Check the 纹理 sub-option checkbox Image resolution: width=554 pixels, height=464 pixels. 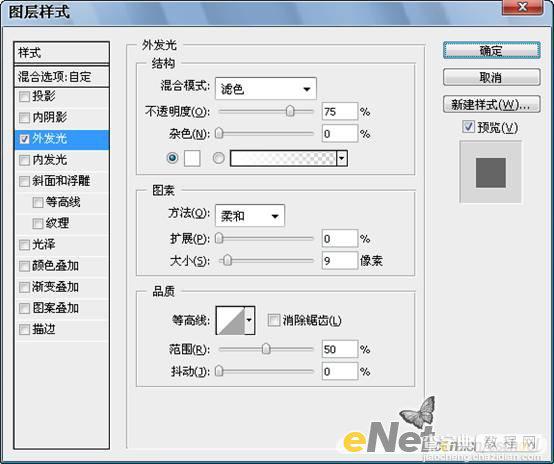point(38,224)
